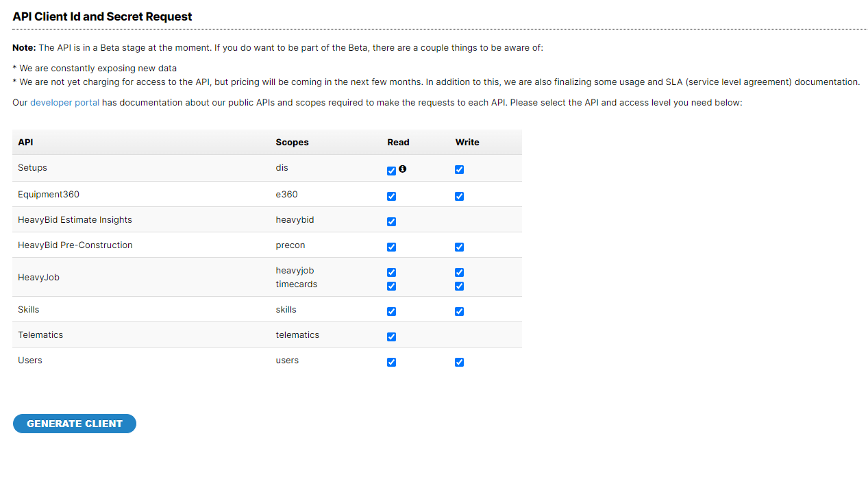Screen dimensions: 868x499
Task: Toggle the Equipment360 Write checkbox
Action: click(459, 196)
